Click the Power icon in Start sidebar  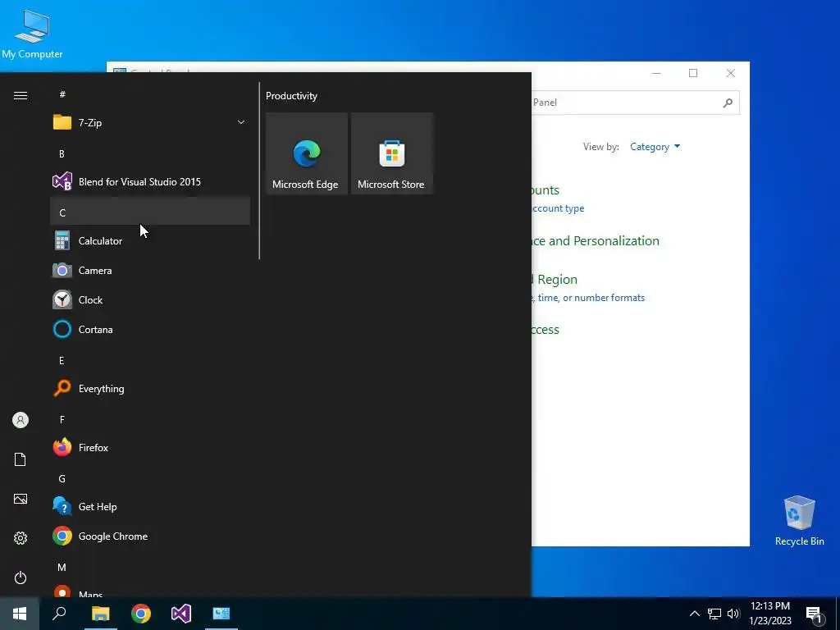(x=21, y=577)
